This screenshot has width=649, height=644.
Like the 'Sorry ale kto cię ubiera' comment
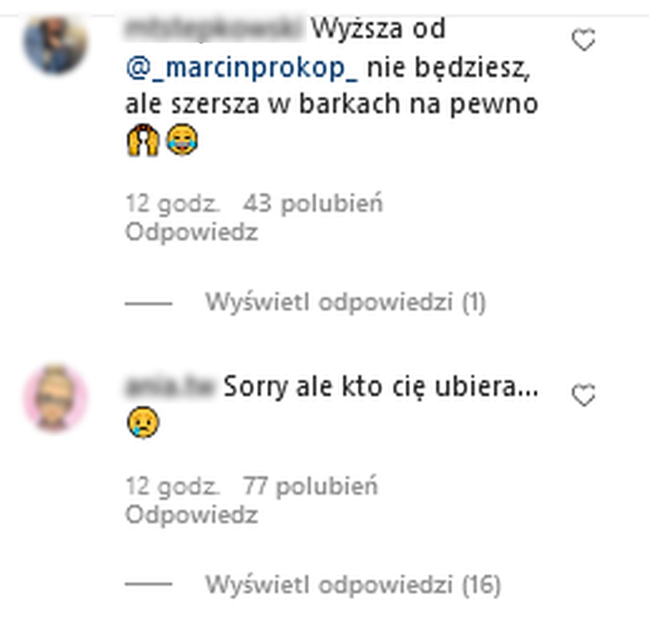coord(583,396)
